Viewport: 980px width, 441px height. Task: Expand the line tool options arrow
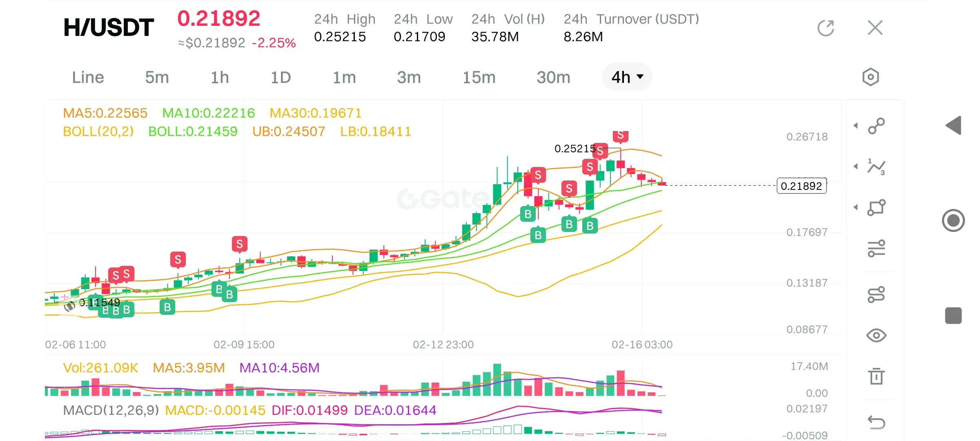click(x=856, y=126)
